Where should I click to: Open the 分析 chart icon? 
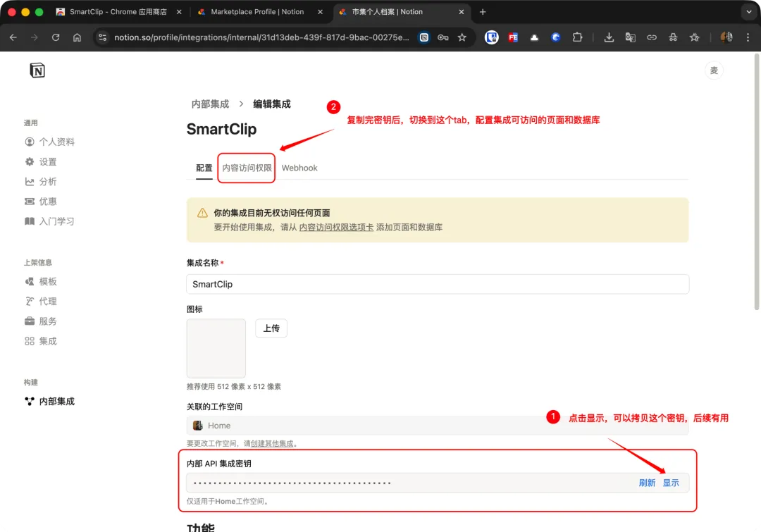click(30, 182)
